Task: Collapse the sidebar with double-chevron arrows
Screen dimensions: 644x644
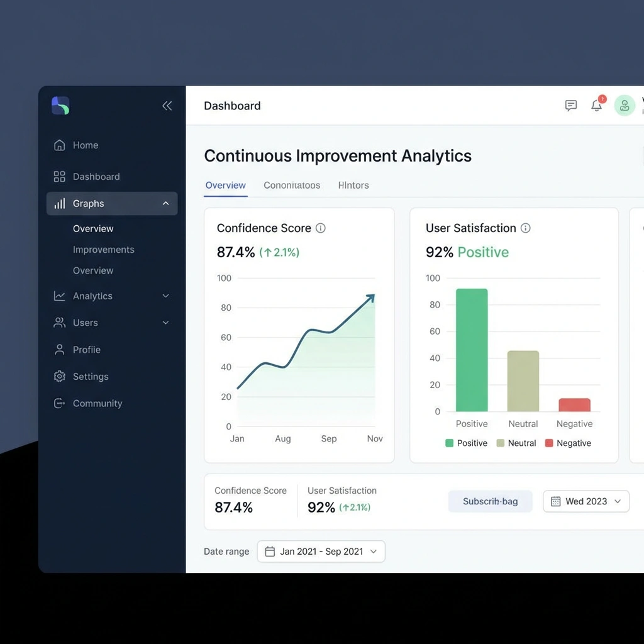Action: pyautogui.click(x=167, y=106)
